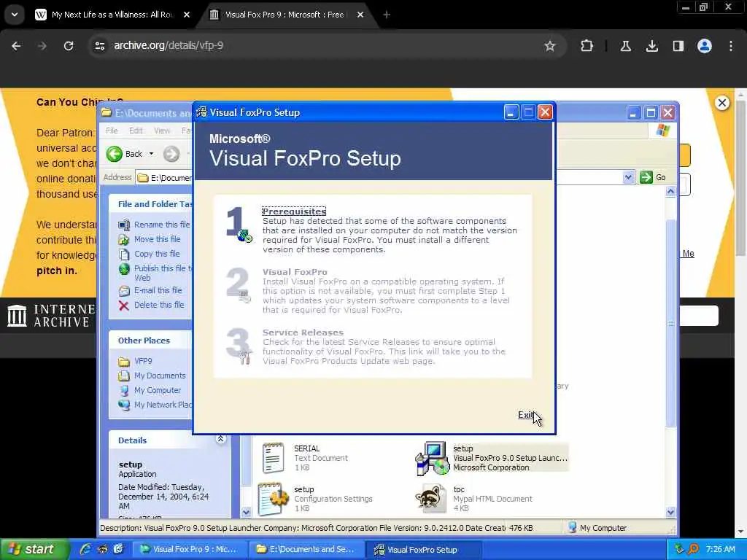
Task: Open the File menu in Explorer
Action: [x=112, y=131]
